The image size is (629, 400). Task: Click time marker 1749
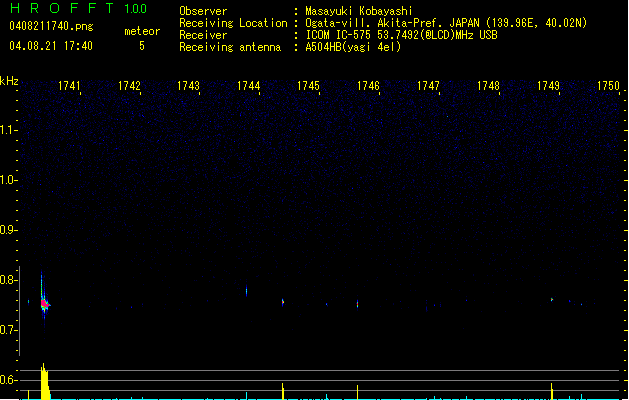548,86
